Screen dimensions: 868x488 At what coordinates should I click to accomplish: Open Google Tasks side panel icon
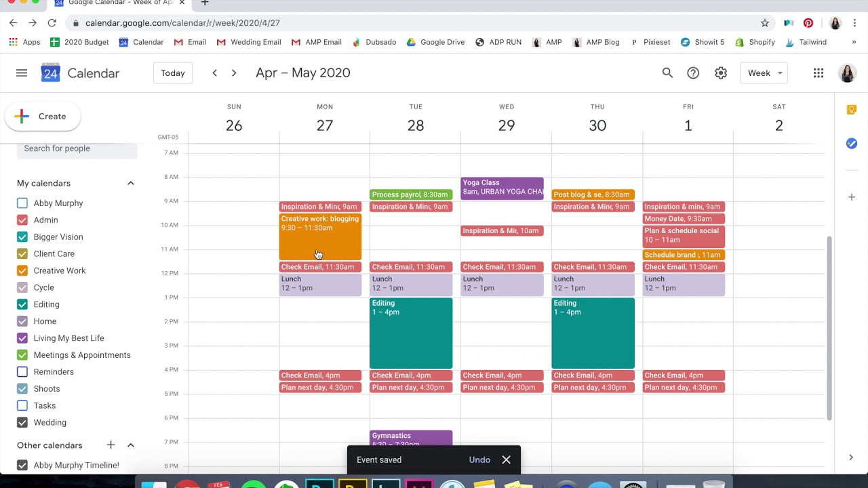[x=852, y=144]
